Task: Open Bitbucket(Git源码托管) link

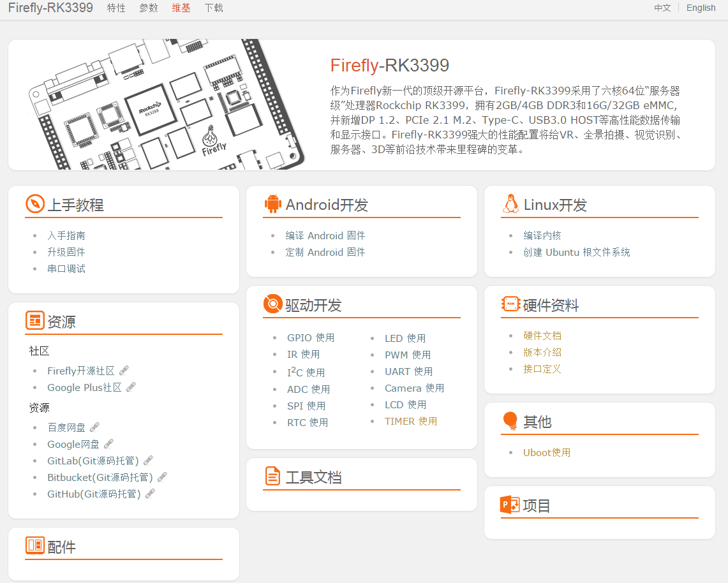Action: click(100, 477)
